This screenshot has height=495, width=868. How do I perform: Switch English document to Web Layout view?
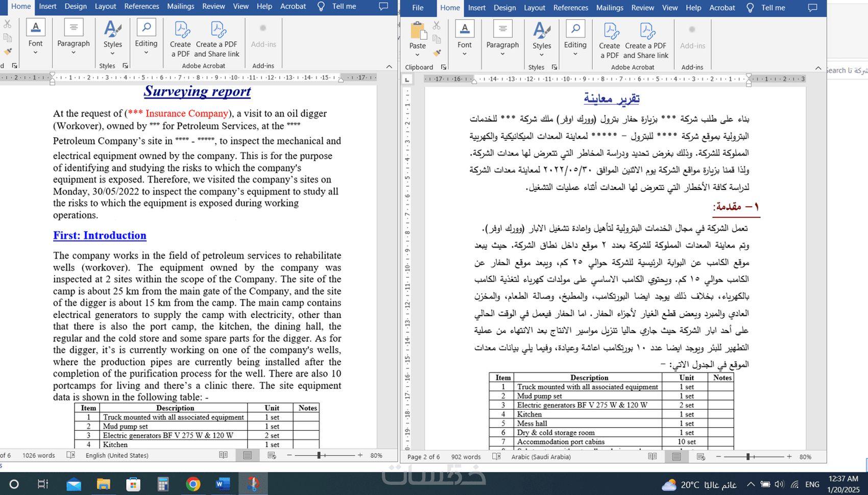pyautogui.click(x=272, y=455)
